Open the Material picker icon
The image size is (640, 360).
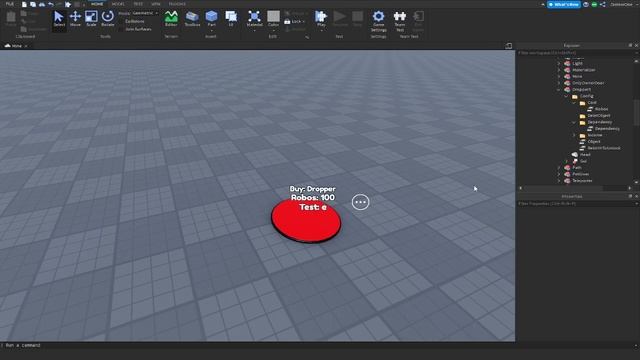tap(254, 16)
